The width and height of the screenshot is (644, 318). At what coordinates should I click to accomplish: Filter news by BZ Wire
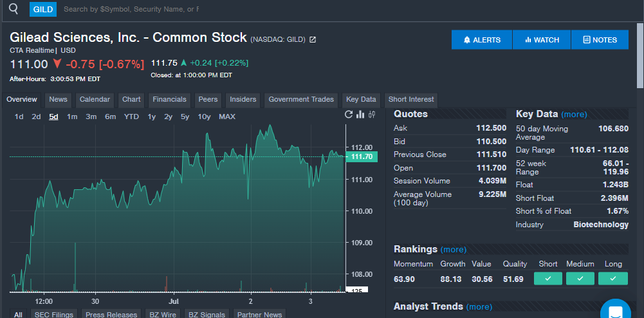pos(163,315)
